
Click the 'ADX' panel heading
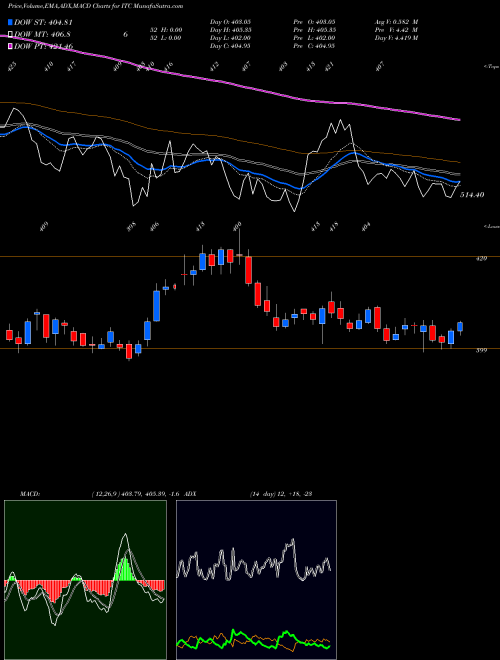coord(190,494)
